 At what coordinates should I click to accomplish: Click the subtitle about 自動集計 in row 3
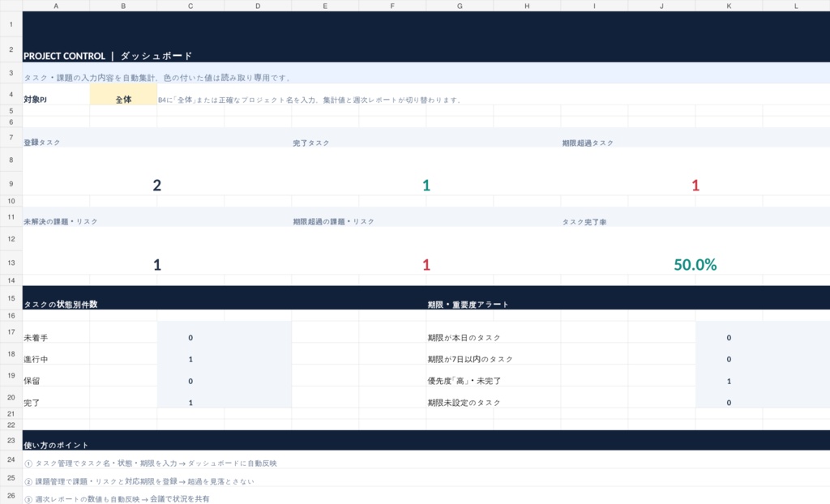tap(157, 78)
